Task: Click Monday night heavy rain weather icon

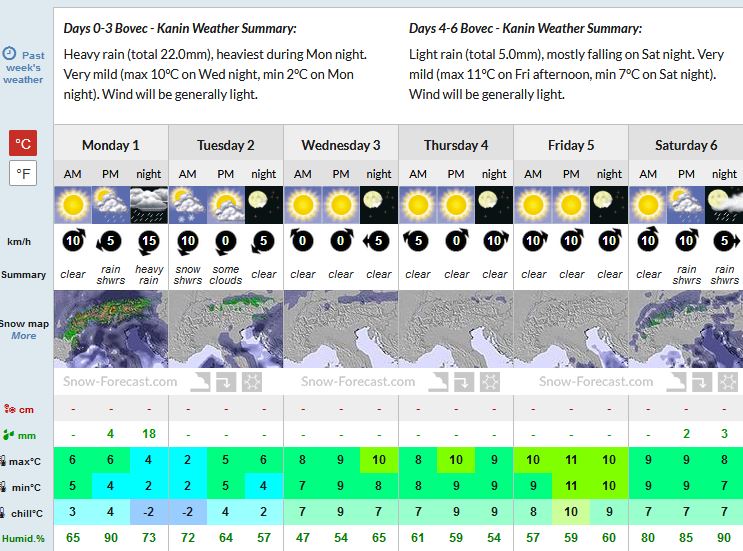Action: pyautogui.click(x=148, y=205)
